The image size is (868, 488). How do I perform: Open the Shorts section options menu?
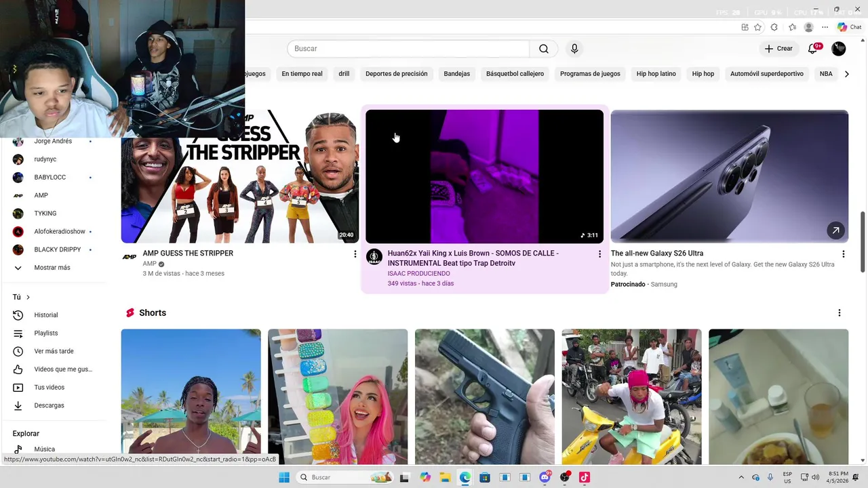click(x=839, y=313)
